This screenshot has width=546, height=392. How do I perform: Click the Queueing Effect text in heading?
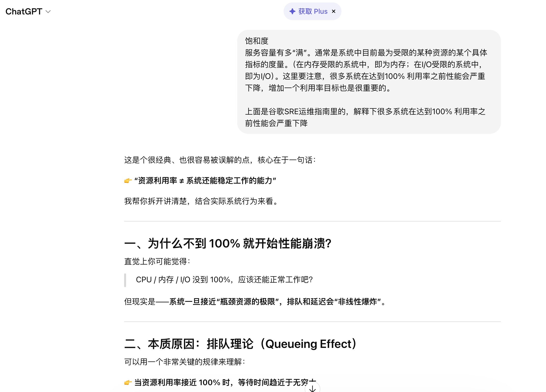tap(309, 344)
